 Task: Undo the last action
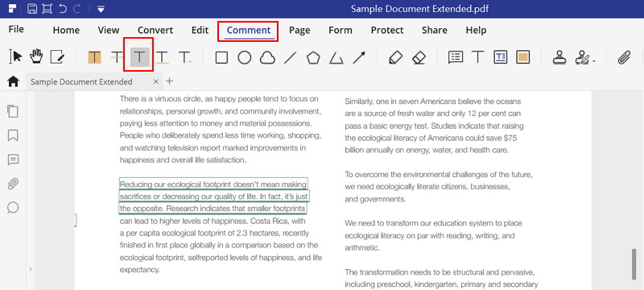coord(63,9)
